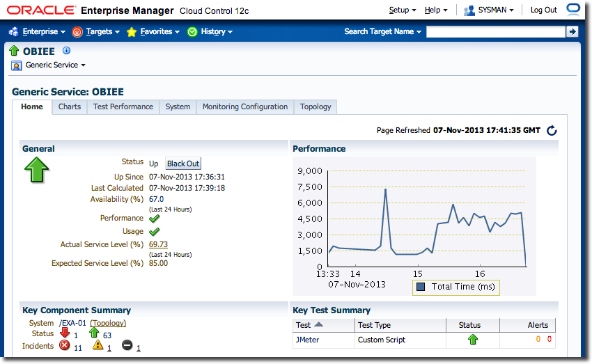Viewport: 592px width, 364px height.
Task: Open the SYSMAN user menu
Action: pos(489,10)
